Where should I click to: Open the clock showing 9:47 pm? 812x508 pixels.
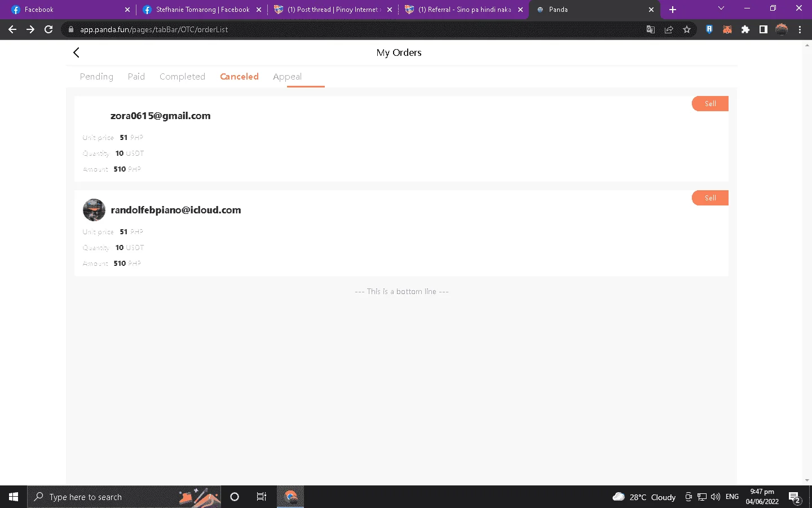(762, 497)
